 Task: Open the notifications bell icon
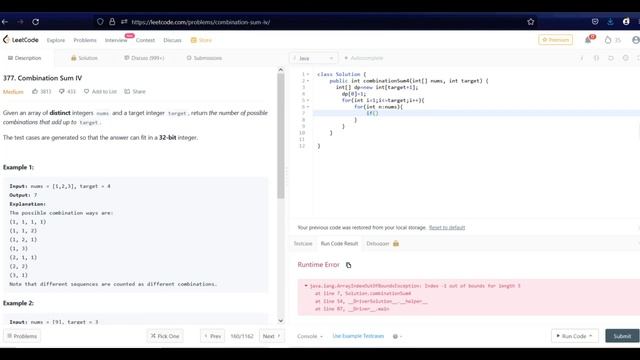pyautogui.click(x=588, y=40)
